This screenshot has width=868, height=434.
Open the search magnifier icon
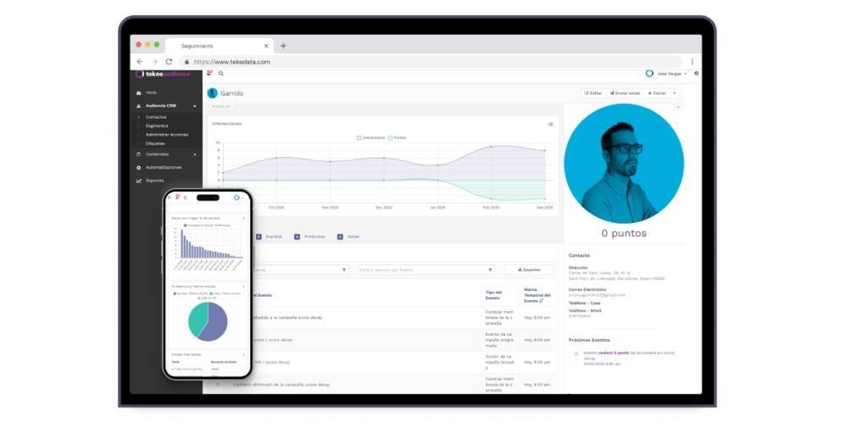(x=221, y=74)
